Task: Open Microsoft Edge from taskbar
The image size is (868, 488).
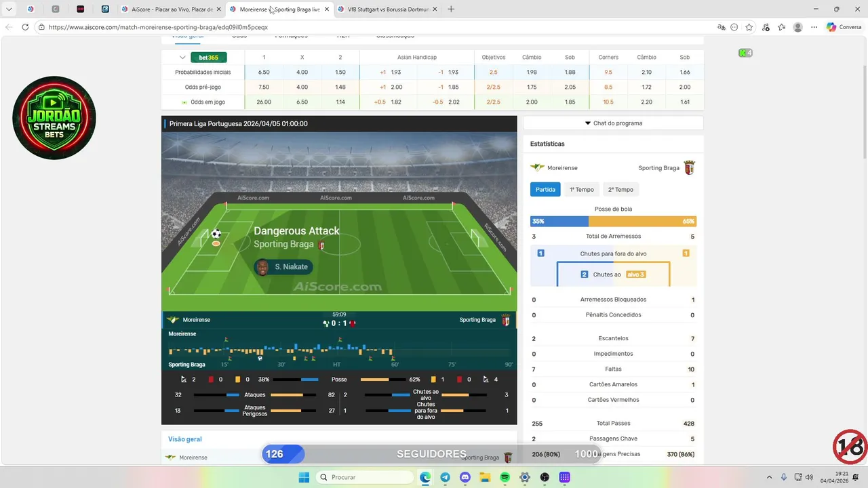Action: (x=425, y=477)
